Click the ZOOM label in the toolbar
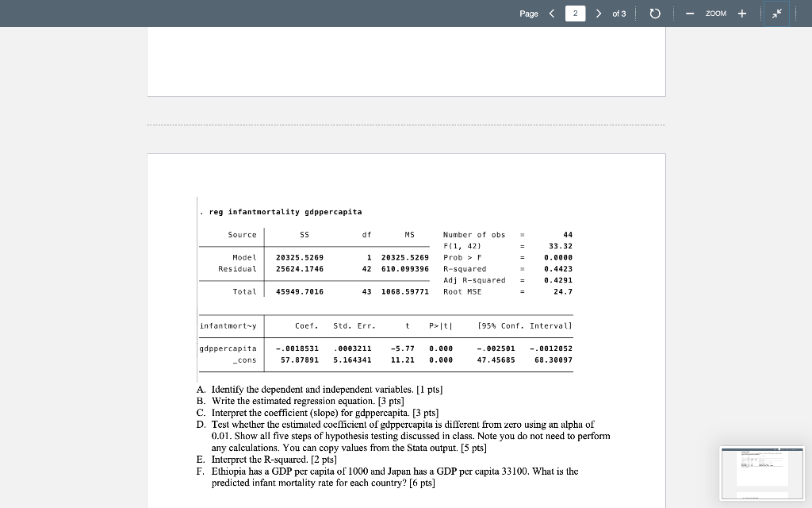 [716, 13]
